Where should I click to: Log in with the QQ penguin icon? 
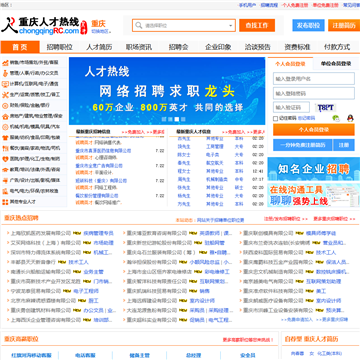pos(350,118)
